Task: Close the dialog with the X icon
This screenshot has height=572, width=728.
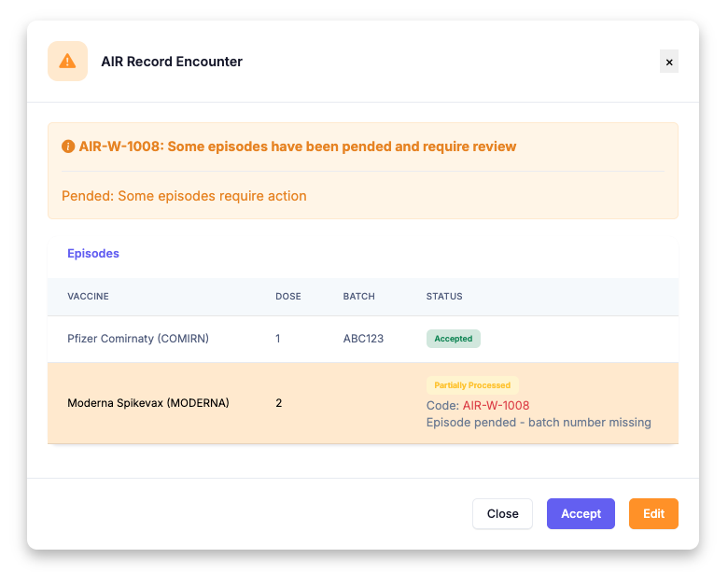Action: point(668,62)
